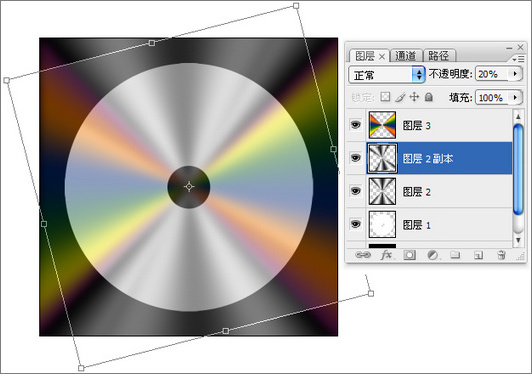
Task: Click the link layers icon
Action: tap(363, 255)
